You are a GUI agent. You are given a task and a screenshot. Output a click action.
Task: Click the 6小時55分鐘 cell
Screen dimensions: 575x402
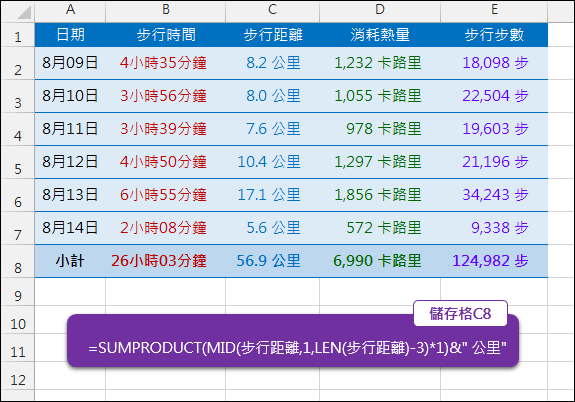tap(166, 195)
